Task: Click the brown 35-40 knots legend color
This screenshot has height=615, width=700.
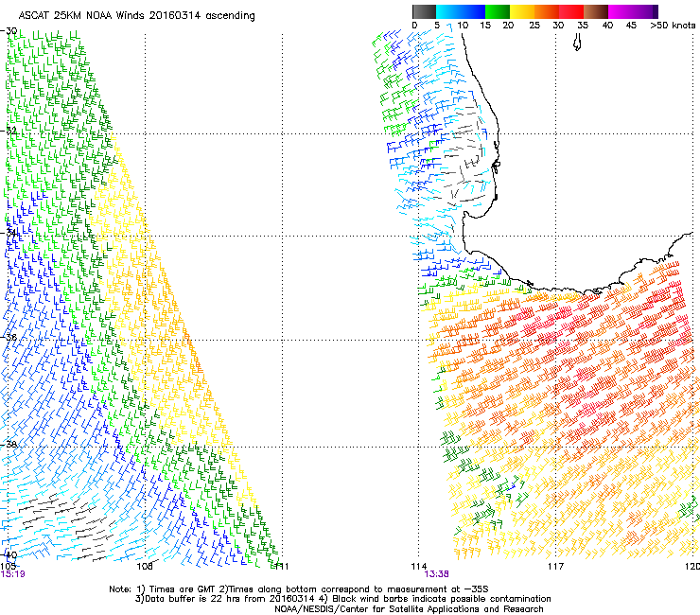Action: [x=596, y=11]
